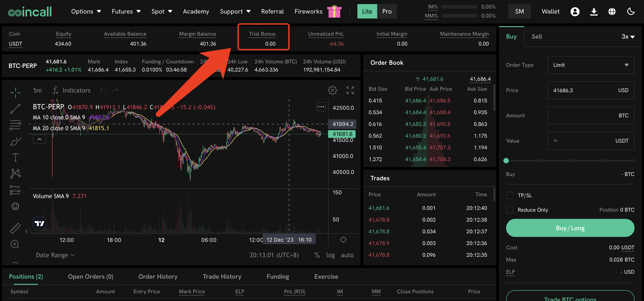The image size is (644, 301).
Task: Select the crosshair cursor tool
Action: (x=15, y=93)
